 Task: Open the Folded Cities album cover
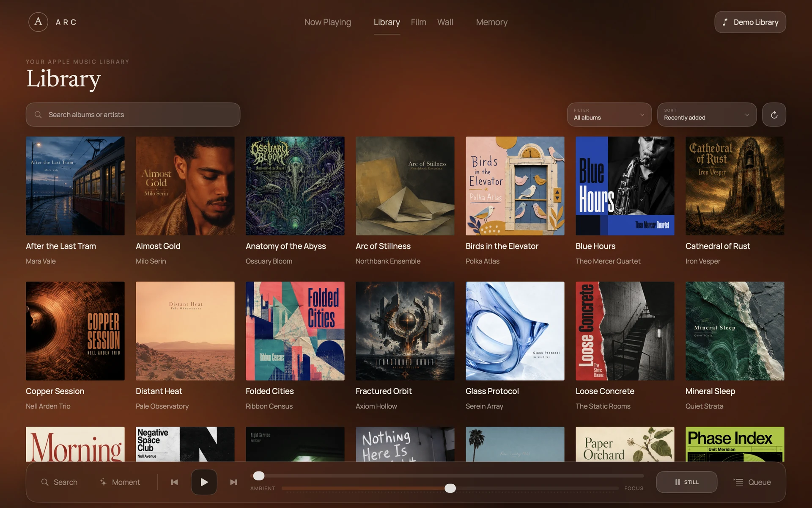pyautogui.click(x=295, y=331)
